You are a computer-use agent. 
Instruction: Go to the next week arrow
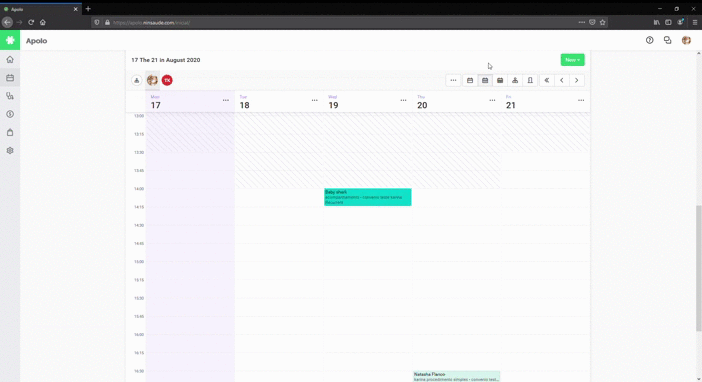pos(577,80)
